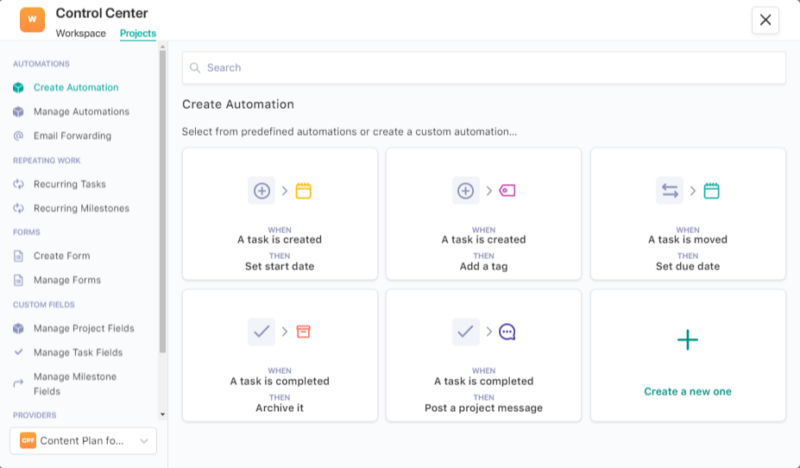
Task: Click the purple chat bubble icon
Action: (x=507, y=332)
